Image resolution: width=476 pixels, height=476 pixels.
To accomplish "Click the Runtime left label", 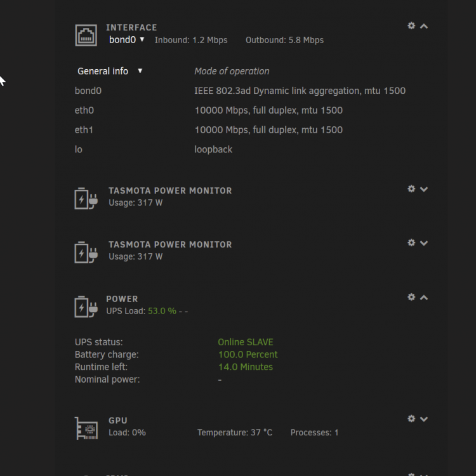I will [x=101, y=367].
